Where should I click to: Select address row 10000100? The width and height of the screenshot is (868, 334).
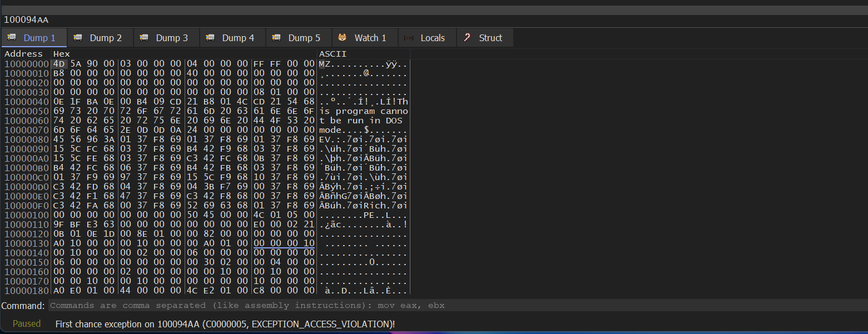(26, 215)
